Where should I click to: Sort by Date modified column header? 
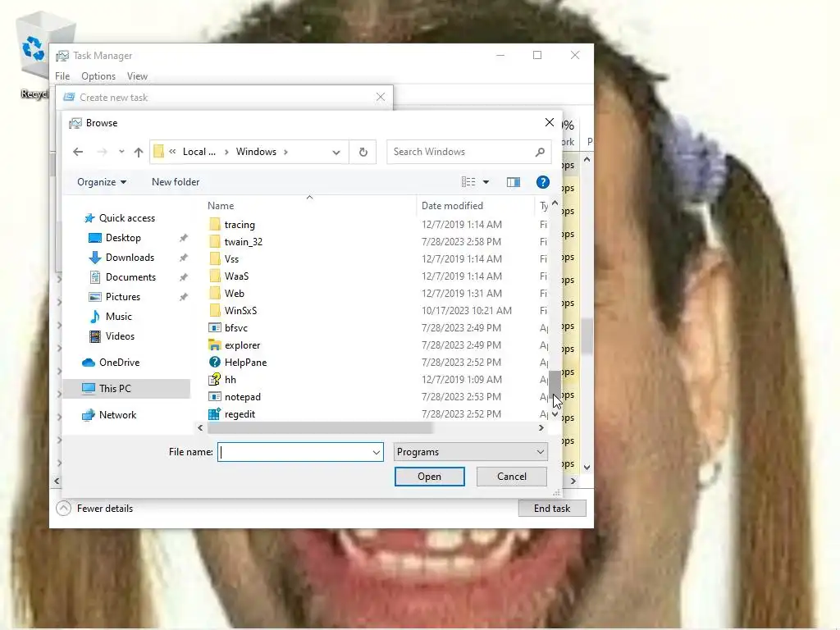click(x=452, y=206)
